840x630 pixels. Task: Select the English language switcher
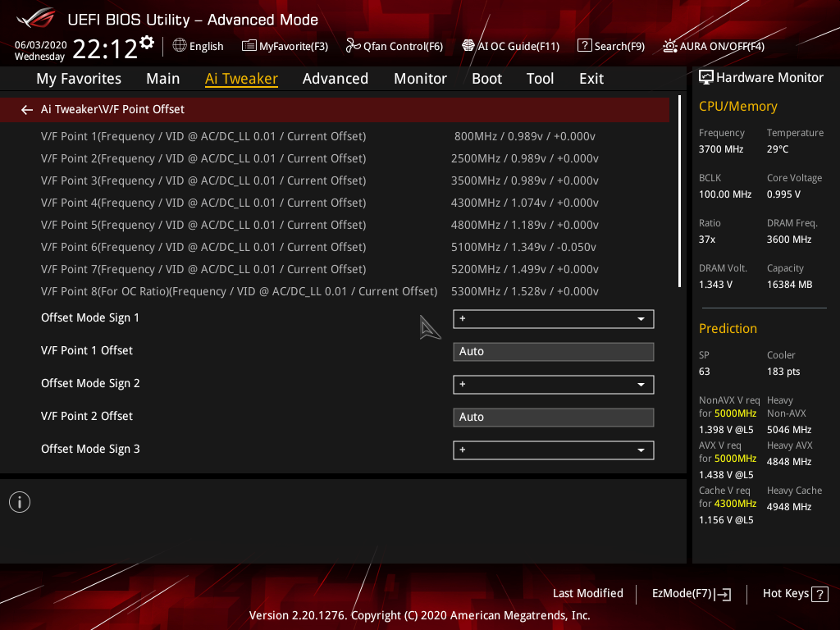[198, 46]
